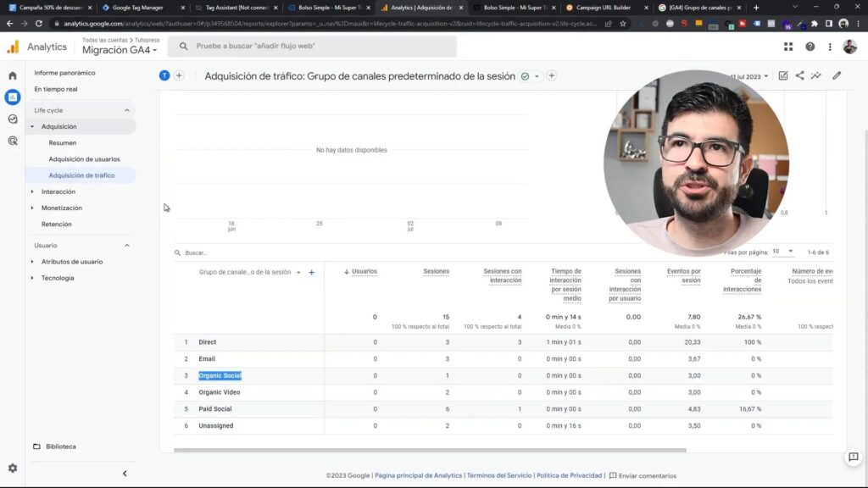Open the Explore icon in left rail
Image resolution: width=868 pixels, height=488 pixels.
12,119
